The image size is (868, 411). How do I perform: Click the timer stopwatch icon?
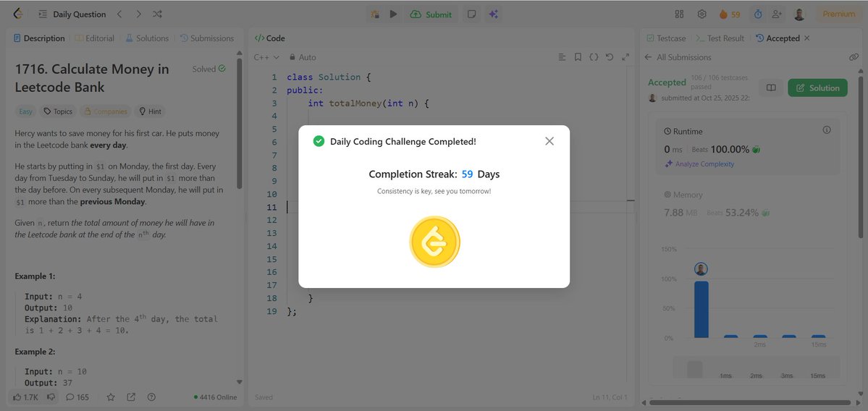[x=758, y=14]
